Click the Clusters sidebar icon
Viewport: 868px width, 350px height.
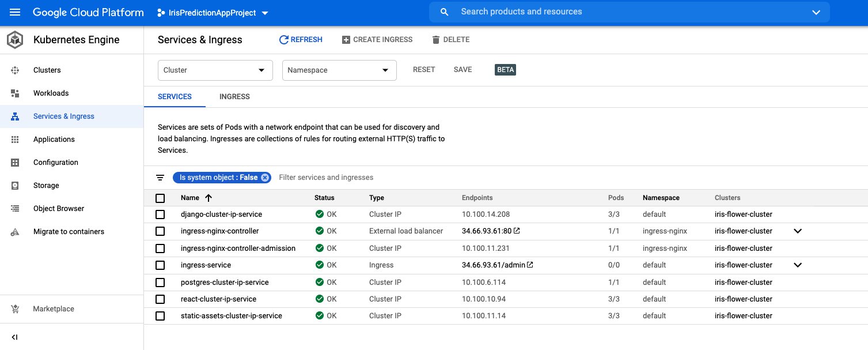[15, 70]
